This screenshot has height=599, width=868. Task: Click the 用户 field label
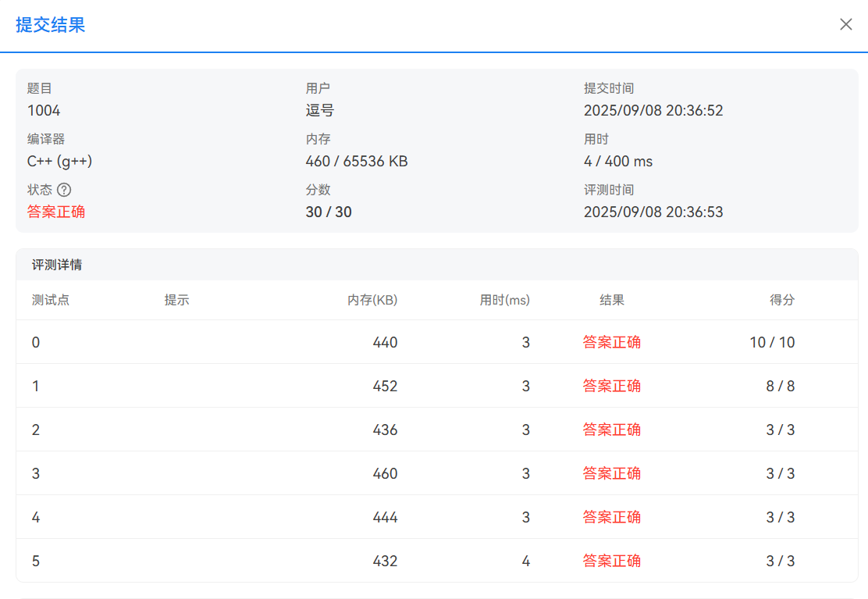(318, 88)
